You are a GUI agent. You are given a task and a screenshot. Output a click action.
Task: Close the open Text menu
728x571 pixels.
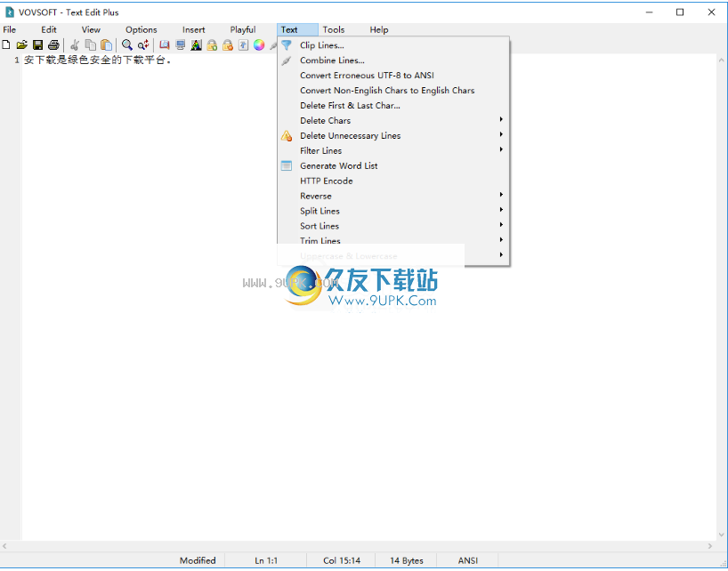297,29
